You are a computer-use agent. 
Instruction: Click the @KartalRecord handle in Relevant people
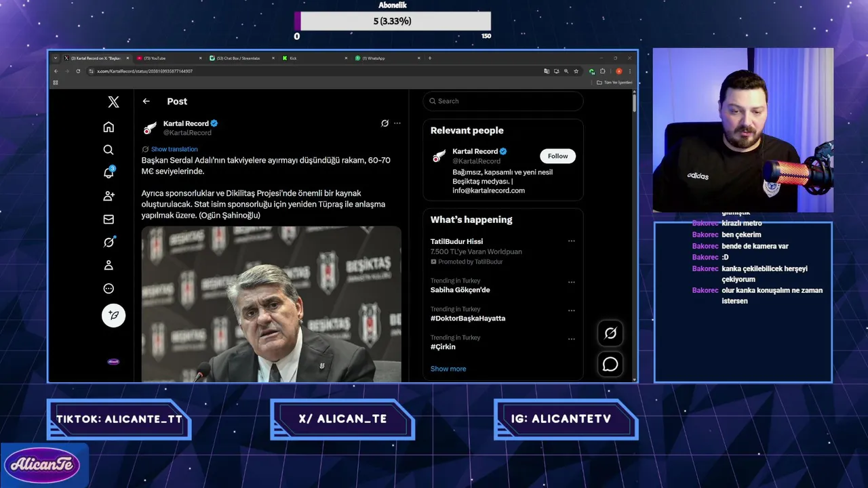[476, 161]
